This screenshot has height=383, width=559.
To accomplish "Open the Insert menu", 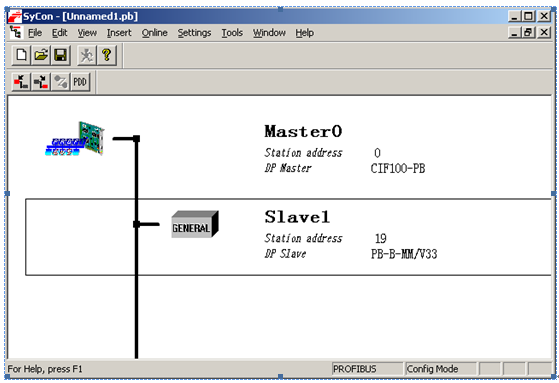I will point(119,33).
